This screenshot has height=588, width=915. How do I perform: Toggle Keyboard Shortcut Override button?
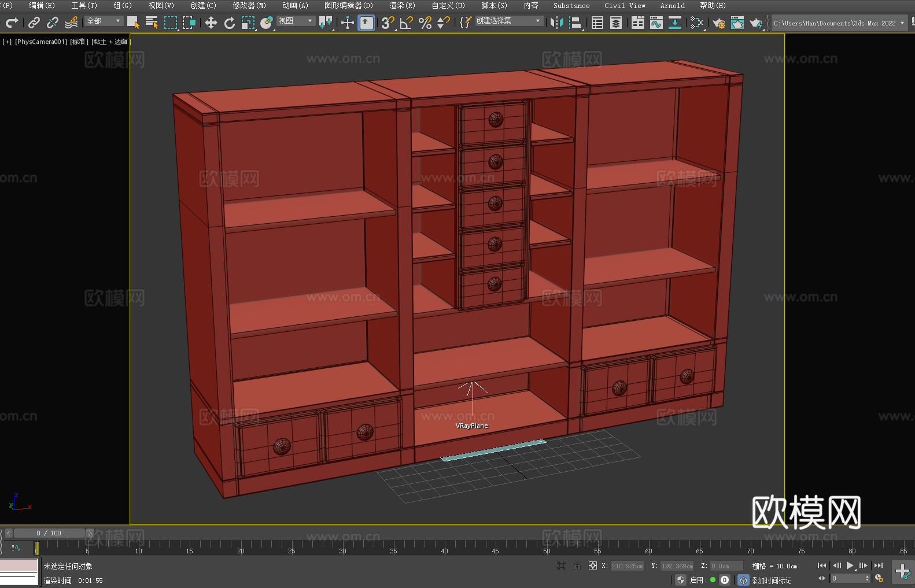click(366, 23)
